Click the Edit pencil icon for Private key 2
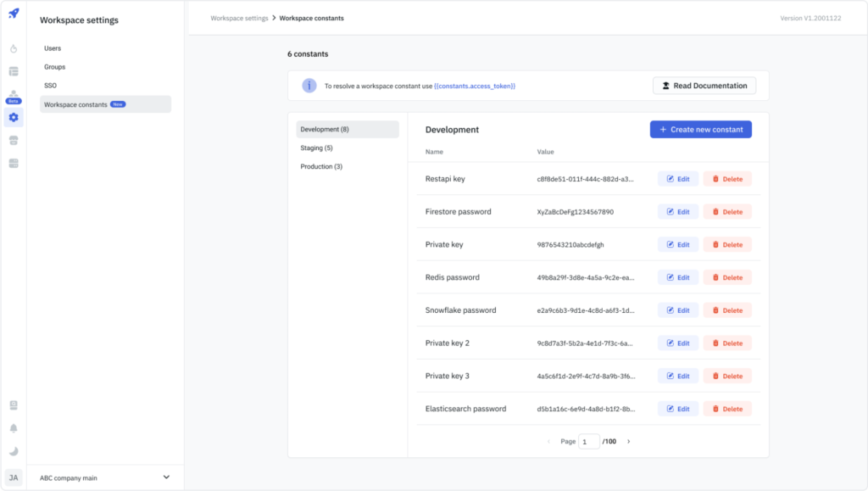This screenshot has width=868, height=491. click(669, 343)
